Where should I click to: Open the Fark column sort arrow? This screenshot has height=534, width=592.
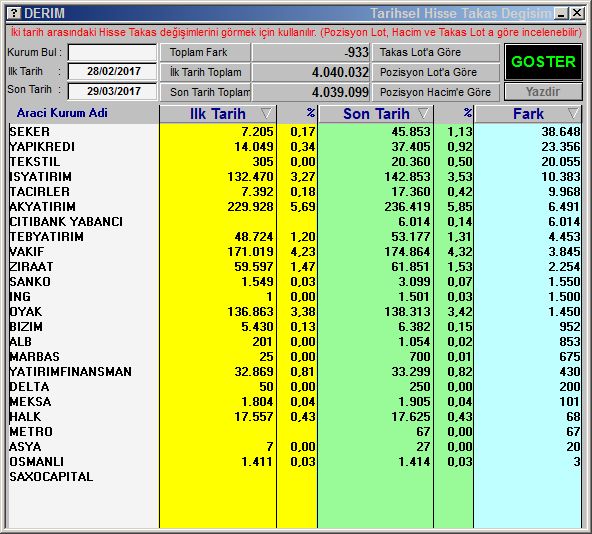[573, 113]
